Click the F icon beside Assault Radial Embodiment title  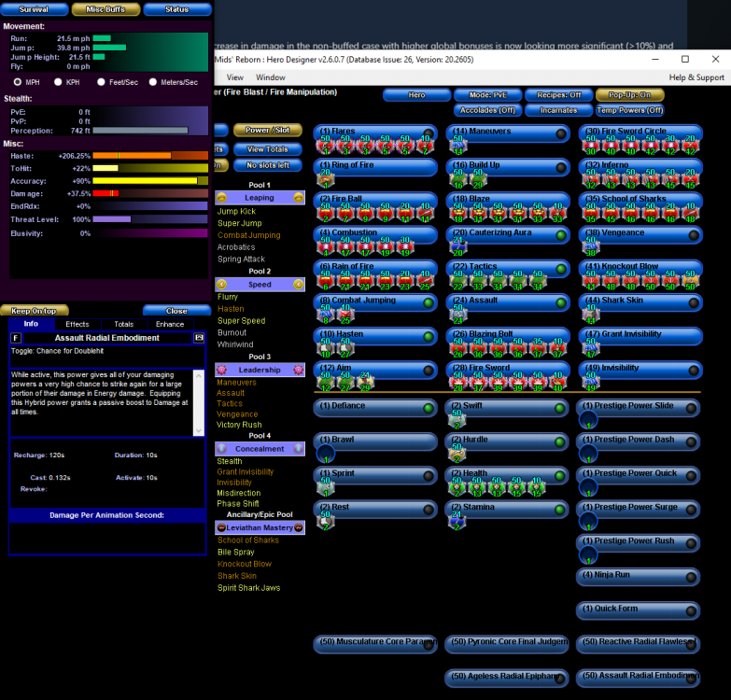15,338
